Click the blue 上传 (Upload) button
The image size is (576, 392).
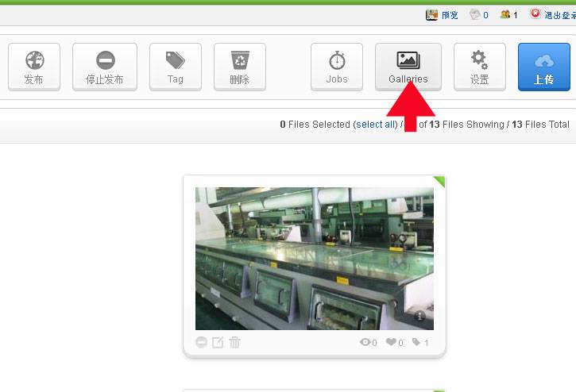coord(543,67)
